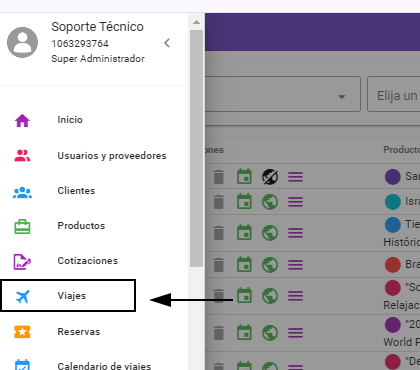Click the crimson circle in the Relajac row
This screenshot has width=420, height=370.
point(393,288)
